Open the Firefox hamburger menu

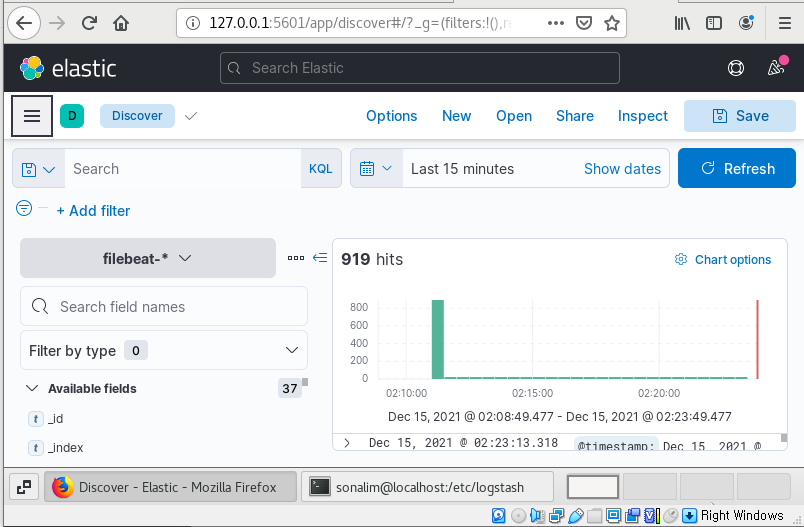point(785,23)
